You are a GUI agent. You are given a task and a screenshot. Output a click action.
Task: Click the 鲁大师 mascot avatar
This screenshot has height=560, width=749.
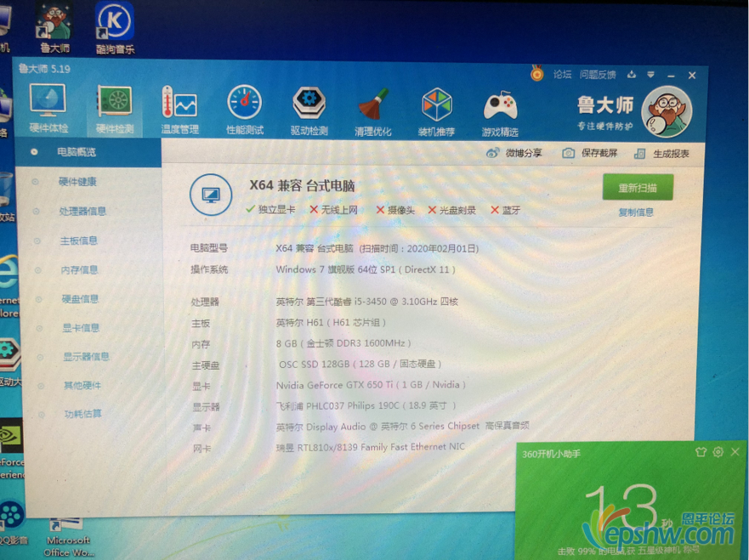coord(667,111)
